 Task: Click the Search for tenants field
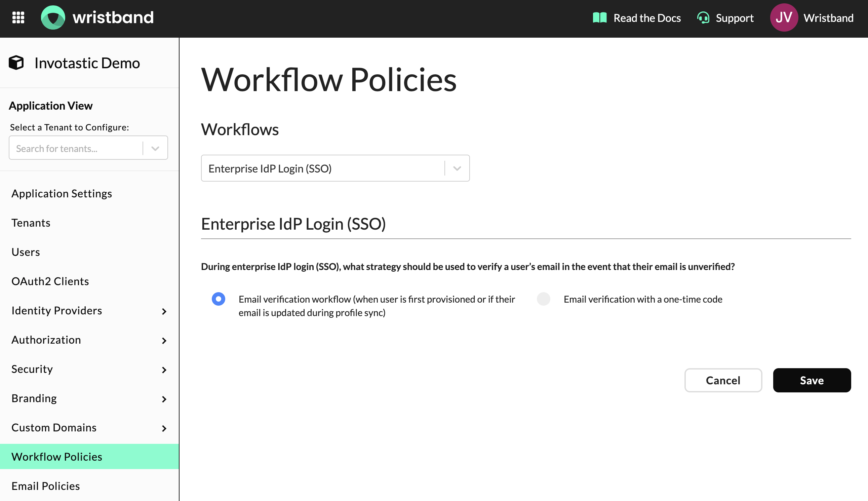click(x=76, y=148)
